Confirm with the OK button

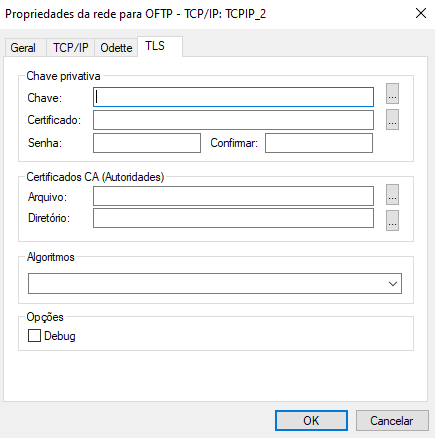[x=311, y=421]
